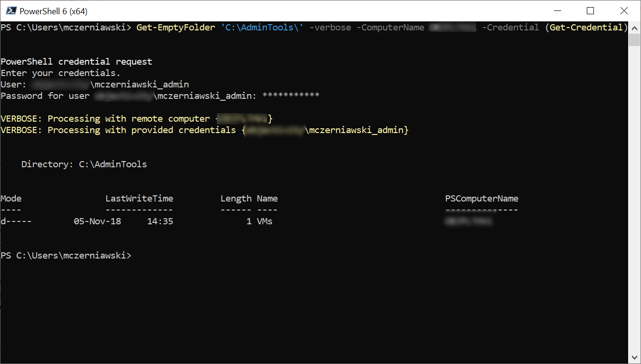This screenshot has height=364, width=641.
Task: Click 'Directory: C:\AdminTools' line
Action: click(x=84, y=164)
